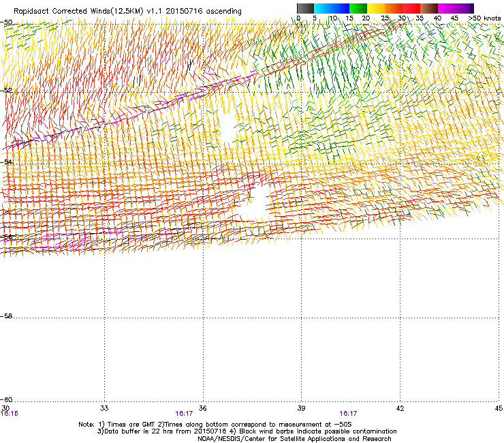Click the '25' label under the color legend
The width and height of the screenshot is (504, 443).
point(385,18)
